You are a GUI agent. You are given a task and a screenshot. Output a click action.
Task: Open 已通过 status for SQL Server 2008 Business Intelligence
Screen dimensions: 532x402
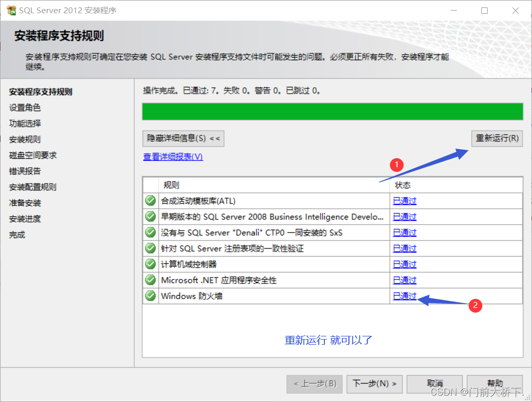[405, 217]
